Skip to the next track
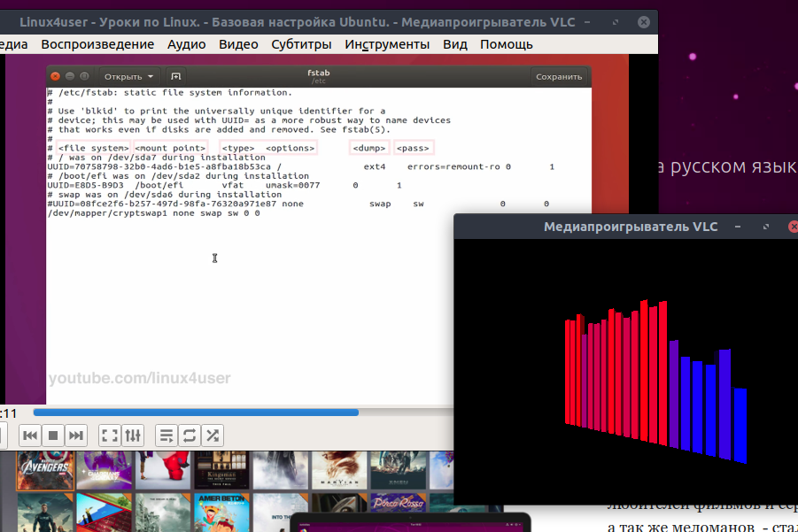The height and width of the screenshot is (532, 798). point(76,435)
